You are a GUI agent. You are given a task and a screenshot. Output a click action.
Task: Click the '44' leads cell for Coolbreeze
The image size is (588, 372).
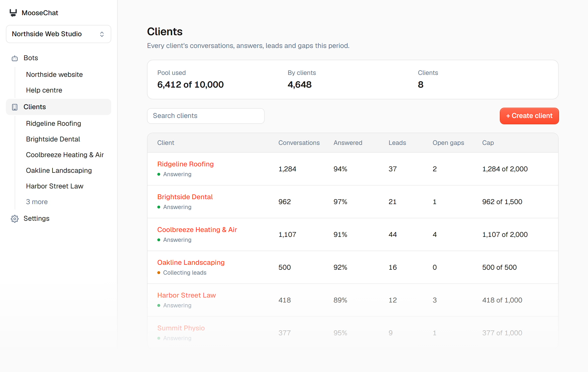(392, 235)
